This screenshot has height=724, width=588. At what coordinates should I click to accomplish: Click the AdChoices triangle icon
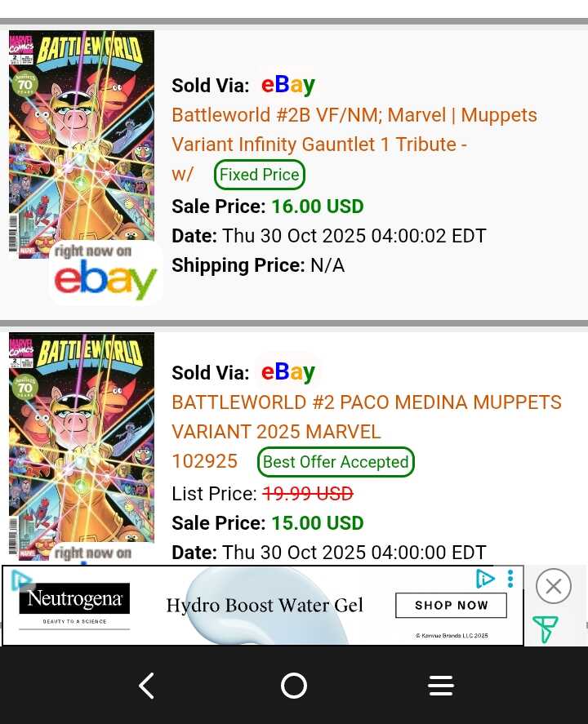pos(485,579)
